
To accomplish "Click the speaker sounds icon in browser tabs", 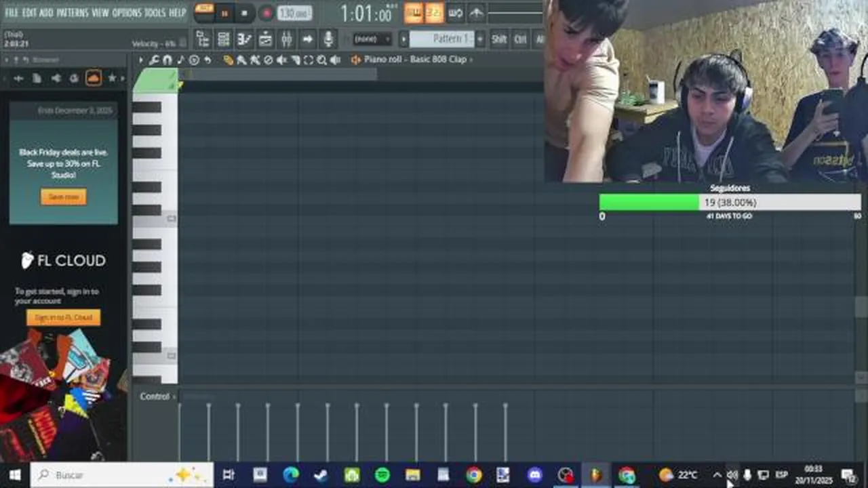I will [x=56, y=78].
